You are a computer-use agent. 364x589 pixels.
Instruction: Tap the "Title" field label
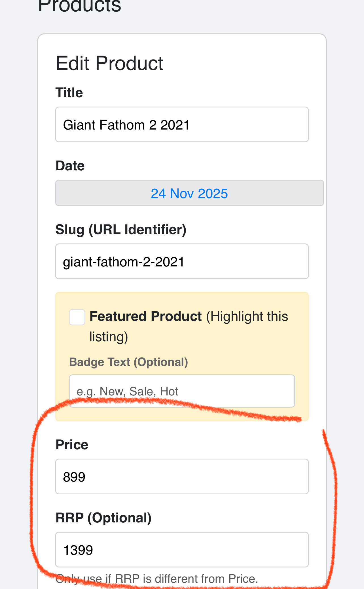pos(69,93)
